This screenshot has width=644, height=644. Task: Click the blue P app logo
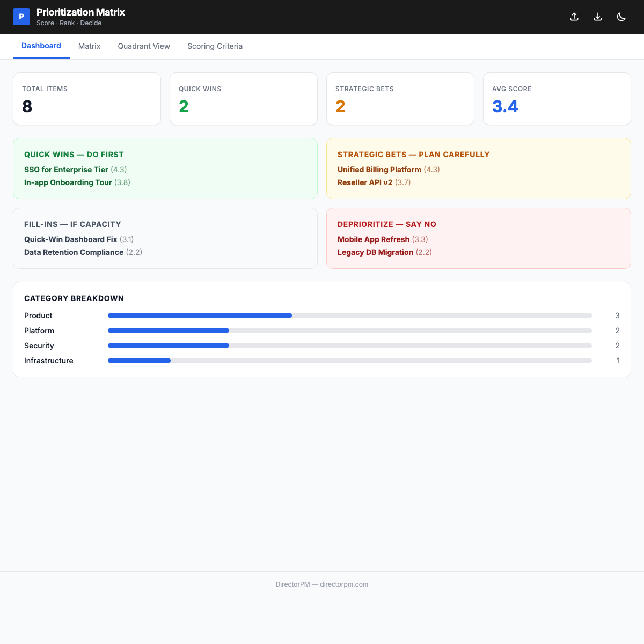pyautogui.click(x=21, y=17)
